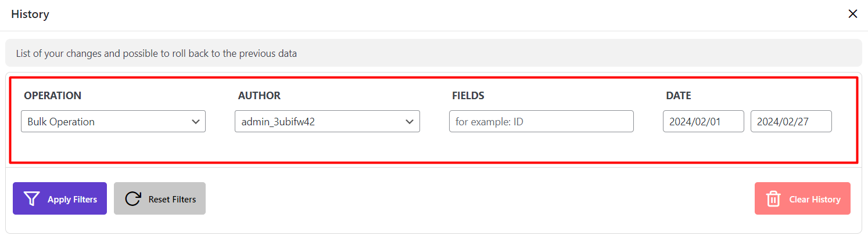Viewport: 868px width, 239px height.
Task: Open the Author dropdown showing admin_3ubifw42
Action: (x=320, y=122)
